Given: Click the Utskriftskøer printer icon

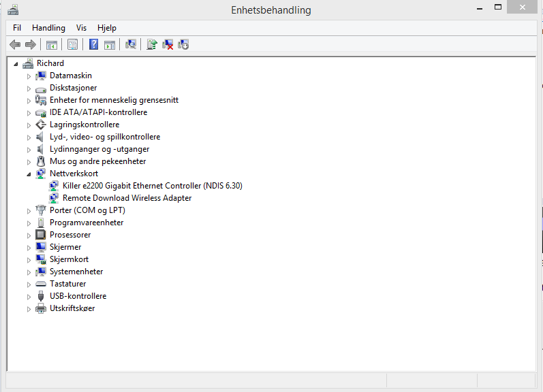Looking at the screenshot, I should (x=41, y=308).
